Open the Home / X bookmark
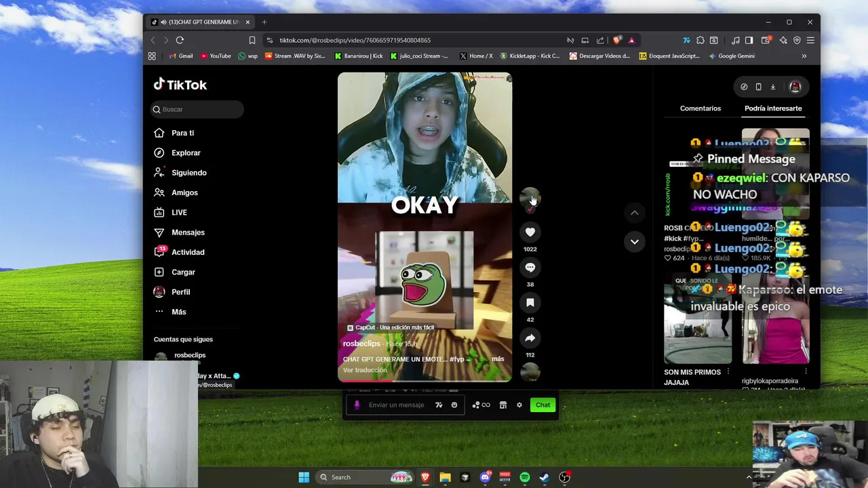This screenshot has width=868, height=488. click(476, 56)
